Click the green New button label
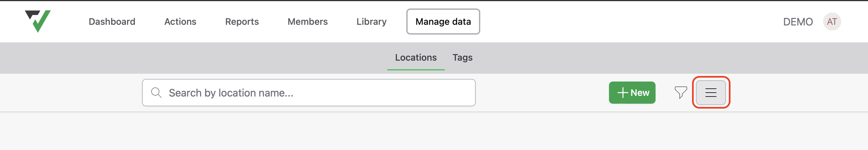 pos(640,93)
